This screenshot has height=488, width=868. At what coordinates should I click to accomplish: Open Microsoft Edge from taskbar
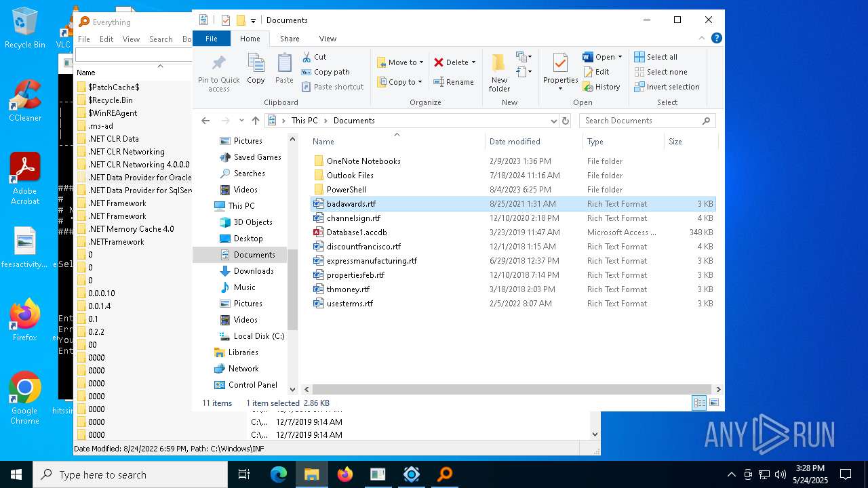click(x=279, y=474)
